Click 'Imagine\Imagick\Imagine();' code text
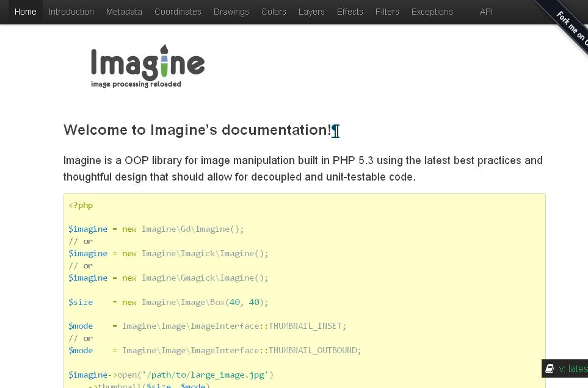Screen dimensions: 588x388 tap(205, 254)
